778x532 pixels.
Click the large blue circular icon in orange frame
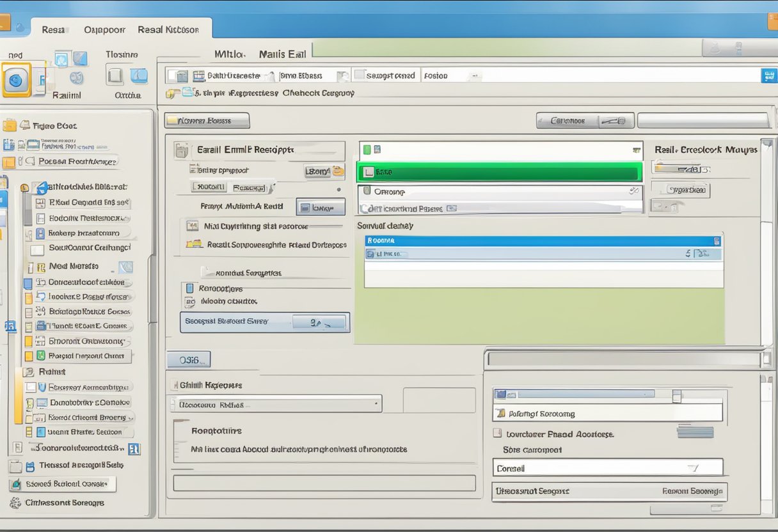pos(17,80)
